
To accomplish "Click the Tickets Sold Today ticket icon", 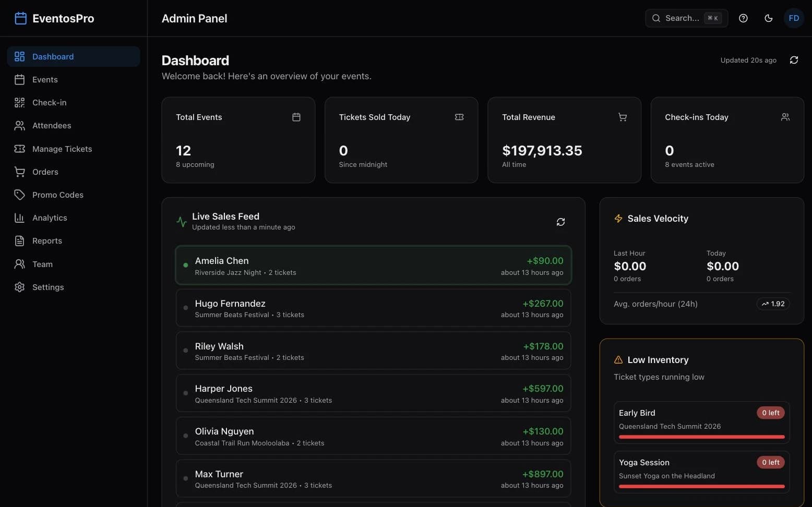I will pos(459,117).
